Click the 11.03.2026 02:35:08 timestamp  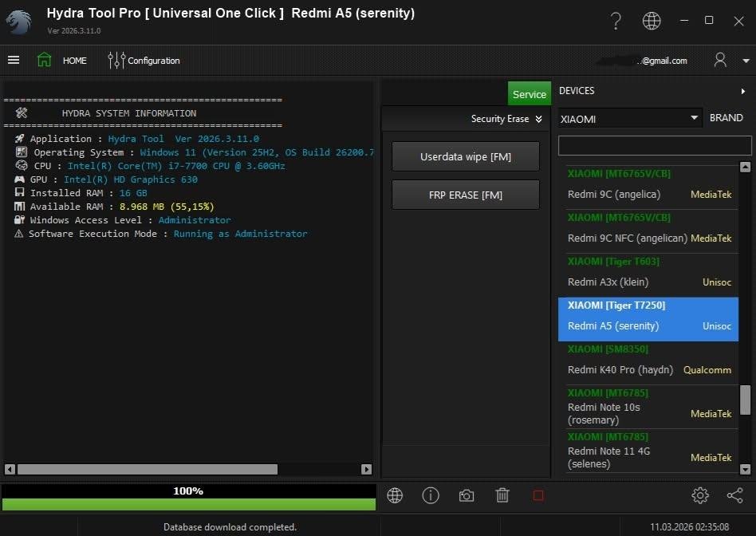pos(690,527)
